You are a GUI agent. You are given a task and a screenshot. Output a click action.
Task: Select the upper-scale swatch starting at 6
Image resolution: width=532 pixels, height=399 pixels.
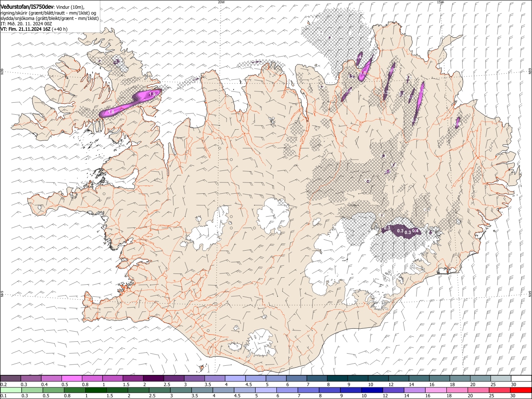(x=296, y=378)
